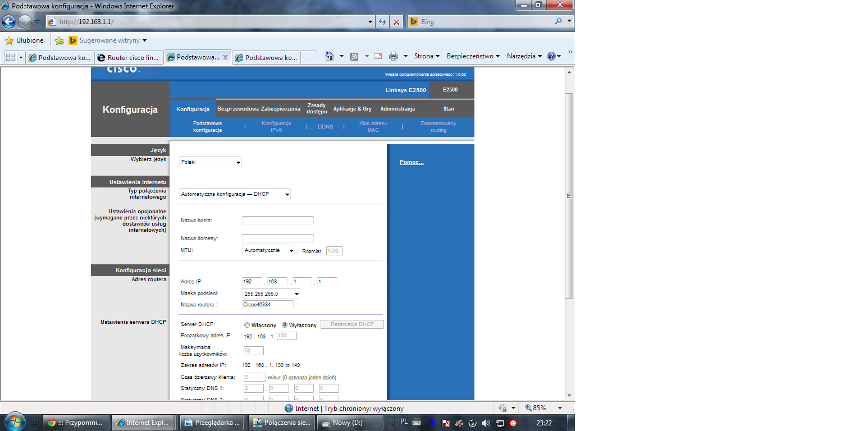Stop loading with the red X icon
The height and width of the screenshot is (431, 868).
(x=396, y=22)
